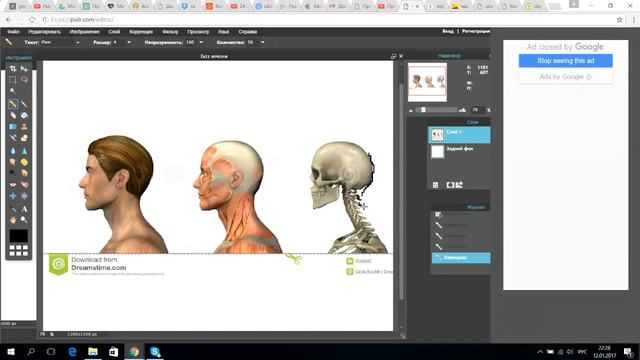Viewport: 640px width, 360px height.
Task: Select the Burn hand tool
Action: pyautogui.click(x=24, y=173)
